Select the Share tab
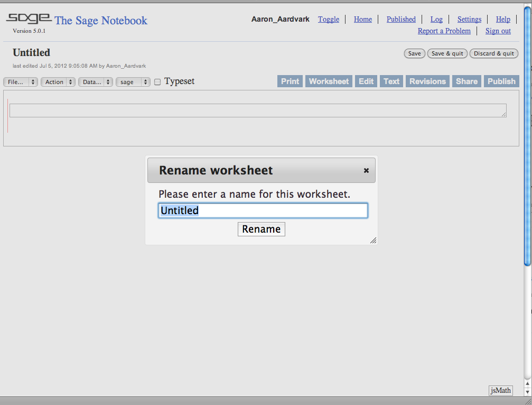 (x=466, y=81)
